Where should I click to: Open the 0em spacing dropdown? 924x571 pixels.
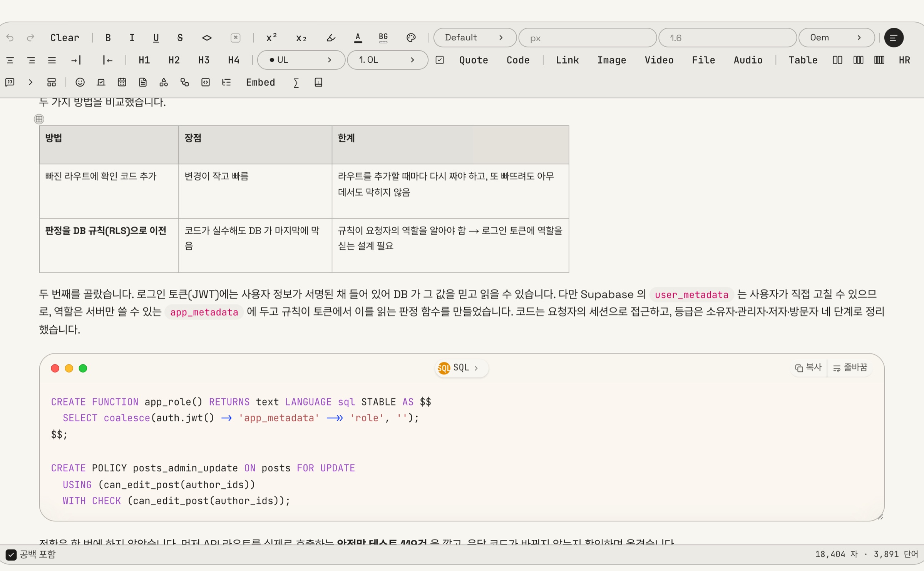tap(837, 38)
